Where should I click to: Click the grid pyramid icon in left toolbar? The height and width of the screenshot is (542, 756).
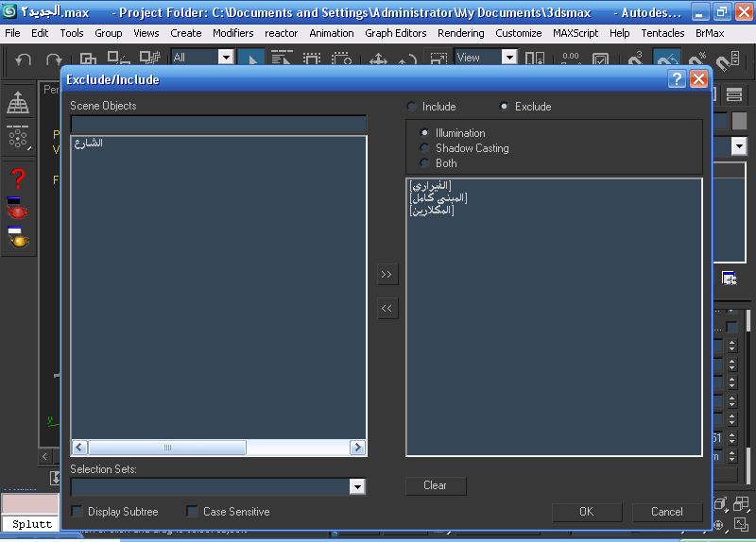point(18,103)
